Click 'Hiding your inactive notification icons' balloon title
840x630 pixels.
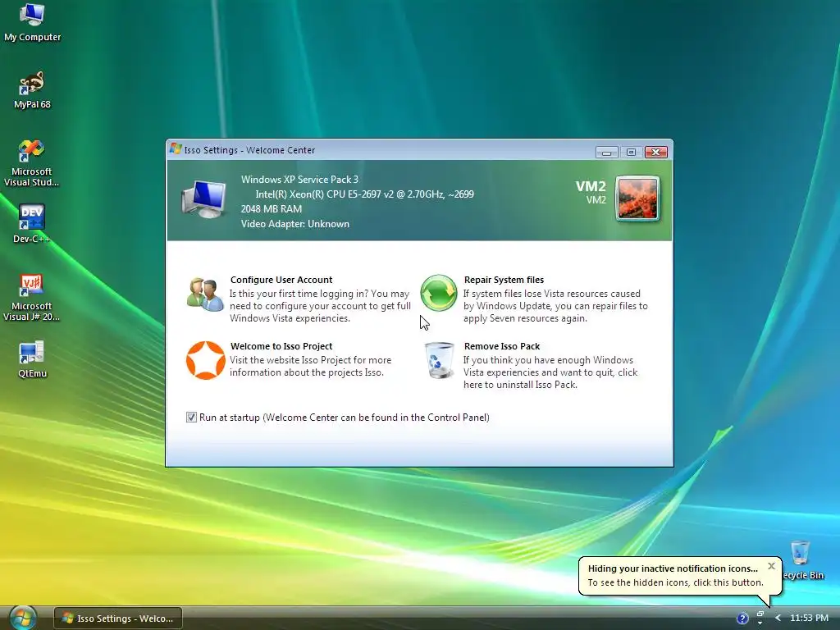[673, 568]
